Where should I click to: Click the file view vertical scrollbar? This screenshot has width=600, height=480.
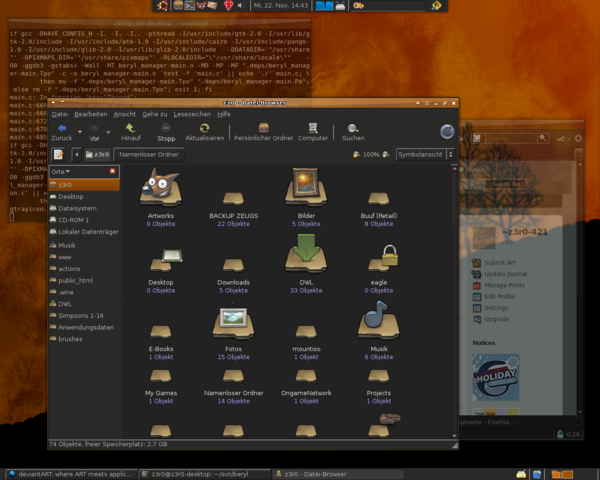coord(454,301)
